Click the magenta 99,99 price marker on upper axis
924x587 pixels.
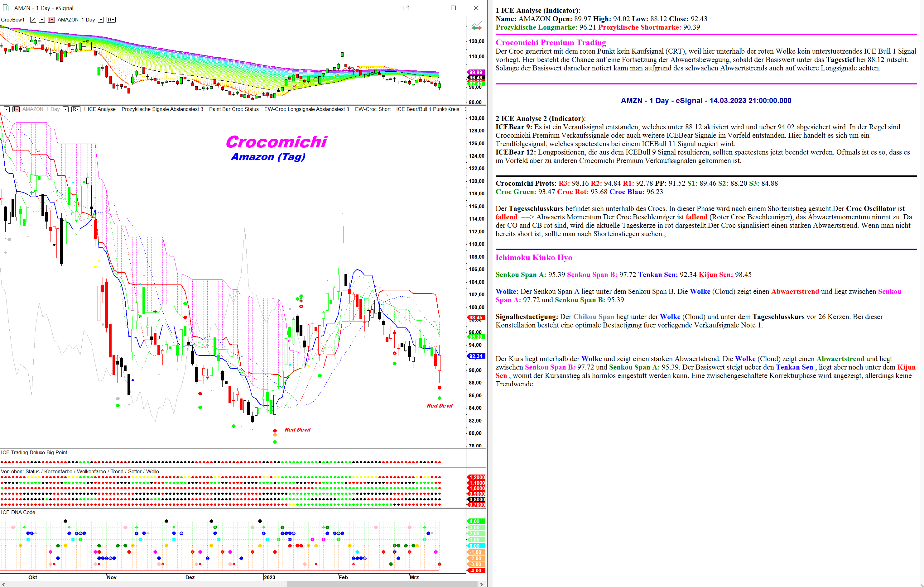475,72
